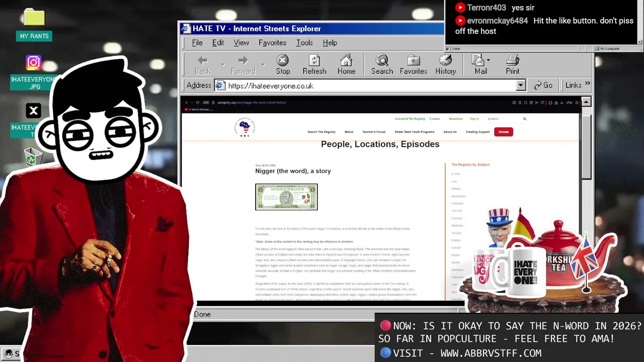Open the Address bar dropdown arrow

521,85
